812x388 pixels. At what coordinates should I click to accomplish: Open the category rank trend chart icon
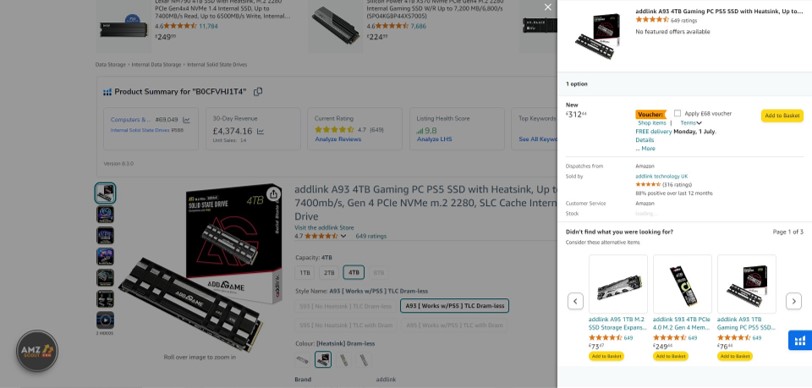coord(186,120)
